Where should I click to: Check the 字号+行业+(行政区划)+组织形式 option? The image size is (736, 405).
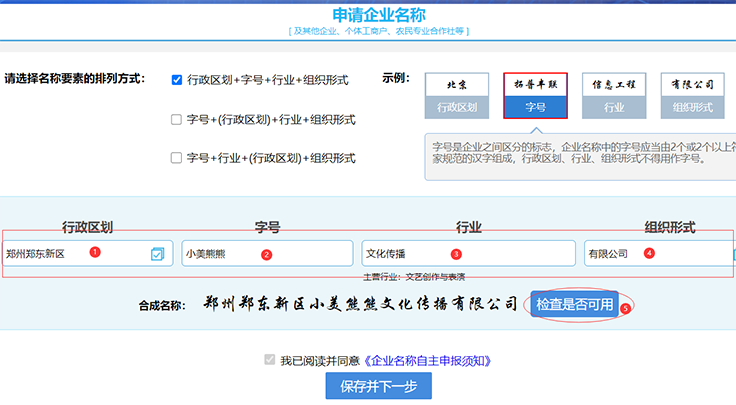click(177, 157)
